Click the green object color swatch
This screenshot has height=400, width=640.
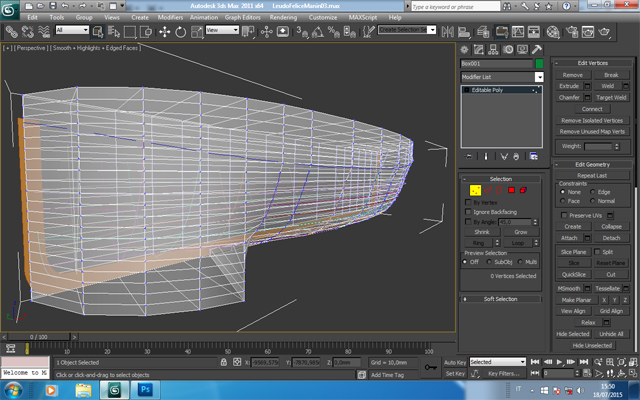click(x=539, y=63)
